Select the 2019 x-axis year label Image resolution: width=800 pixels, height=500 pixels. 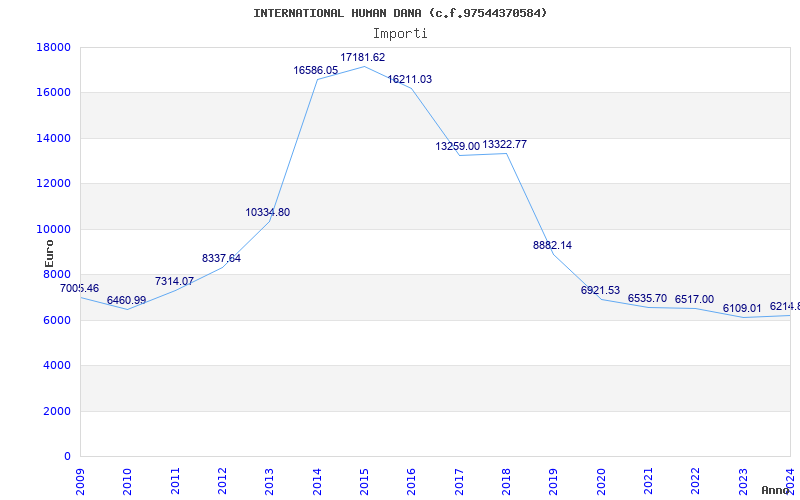(554, 482)
